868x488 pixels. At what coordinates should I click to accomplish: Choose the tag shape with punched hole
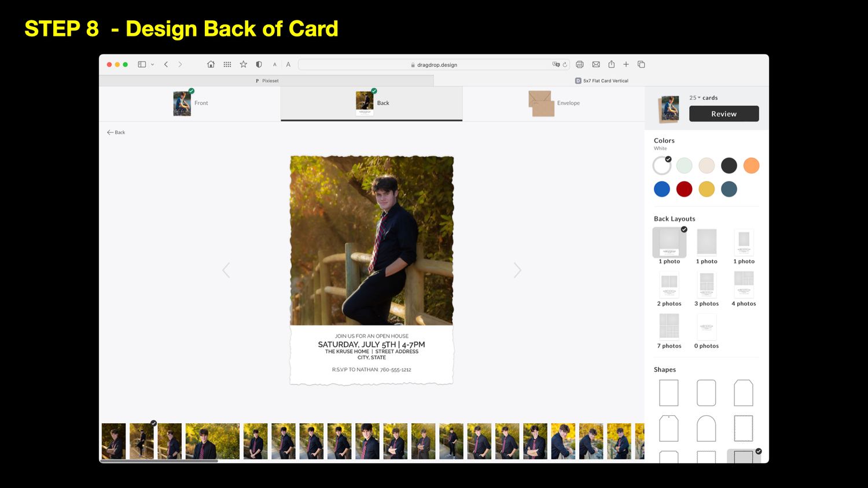pos(669,428)
